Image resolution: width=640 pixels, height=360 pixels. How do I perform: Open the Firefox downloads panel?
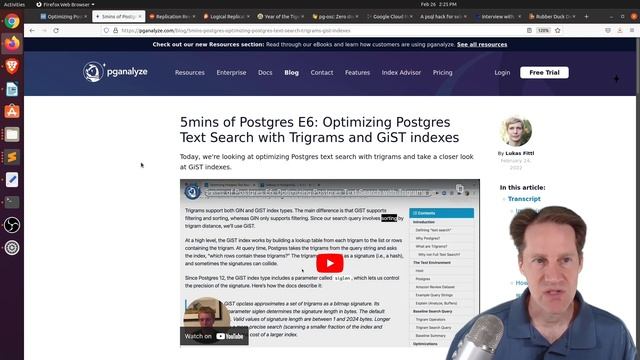[620, 31]
